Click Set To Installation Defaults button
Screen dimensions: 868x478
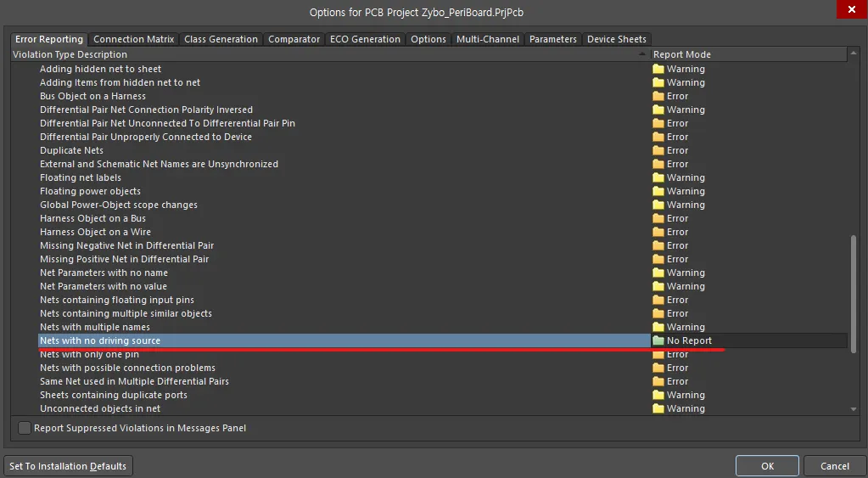coord(68,465)
